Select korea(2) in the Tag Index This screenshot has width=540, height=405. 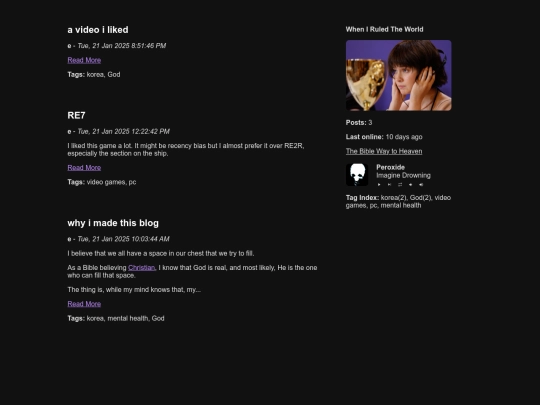pyautogui.click(x=394, y=198)
